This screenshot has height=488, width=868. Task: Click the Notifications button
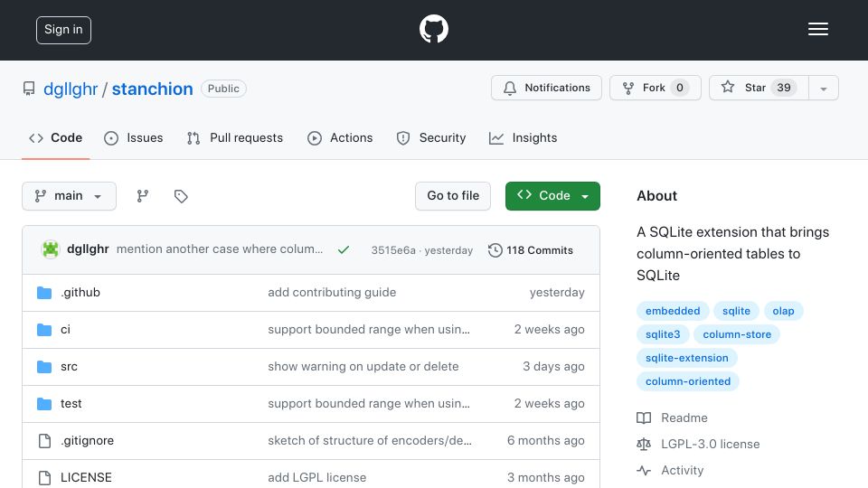pyautogui.click(x=546, y=88)
